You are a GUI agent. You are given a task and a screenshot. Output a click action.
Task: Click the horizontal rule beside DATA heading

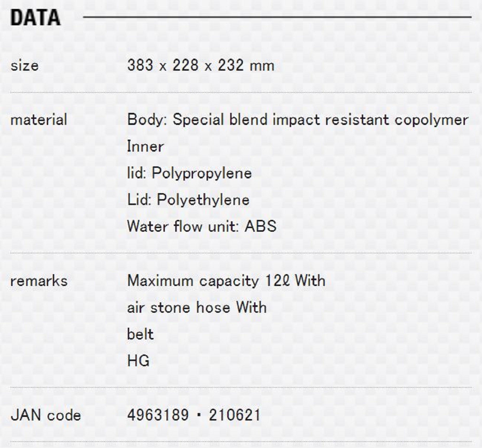click(x=277, y=17)
